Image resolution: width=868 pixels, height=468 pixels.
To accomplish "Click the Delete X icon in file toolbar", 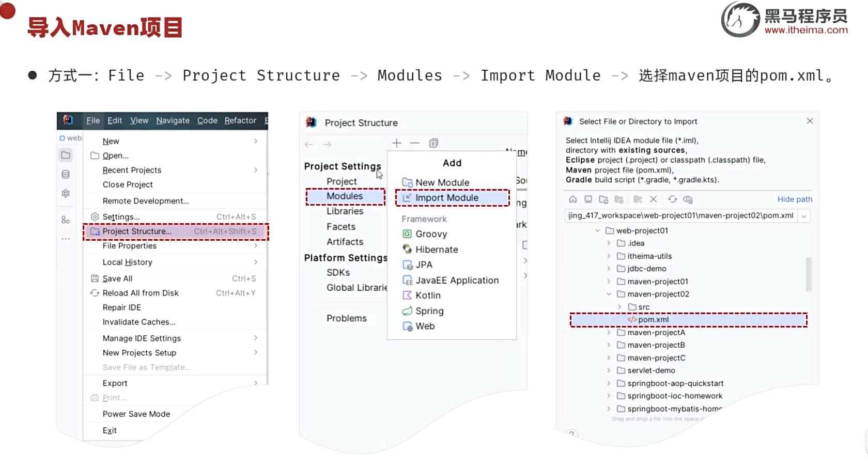I will click(654, 199).
